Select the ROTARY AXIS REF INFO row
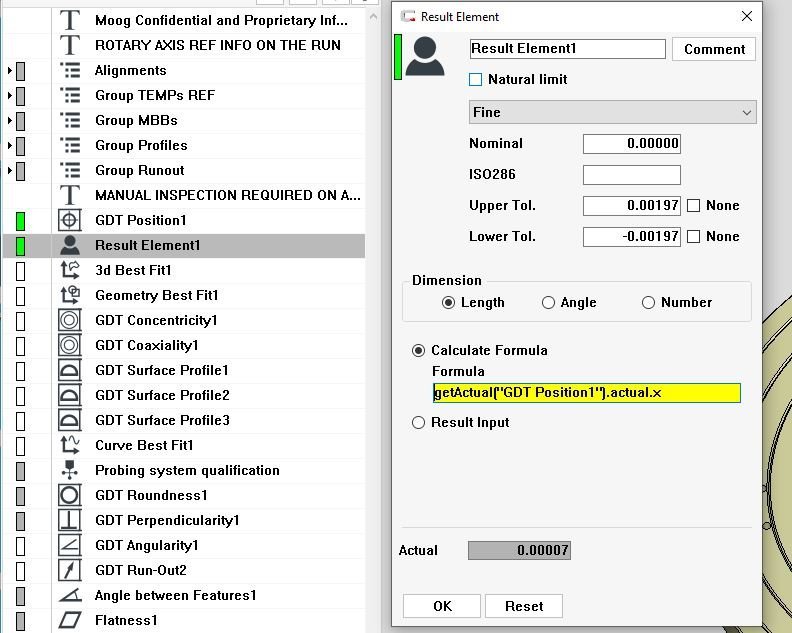Image resolution: width=792 pixels, height=633 pixels. tap(184, 45)
